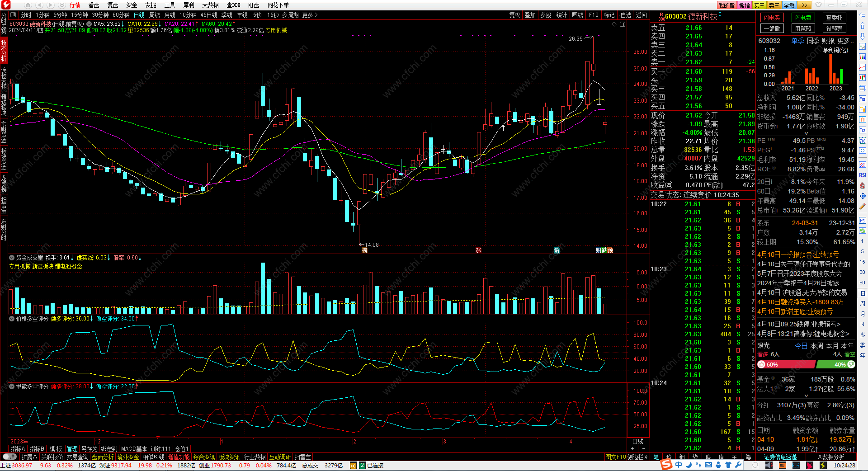This screenshot has height=471, width=868.
Task: Click the 闪电买 button
Action: pyautogui.click(x=772, y=18)
